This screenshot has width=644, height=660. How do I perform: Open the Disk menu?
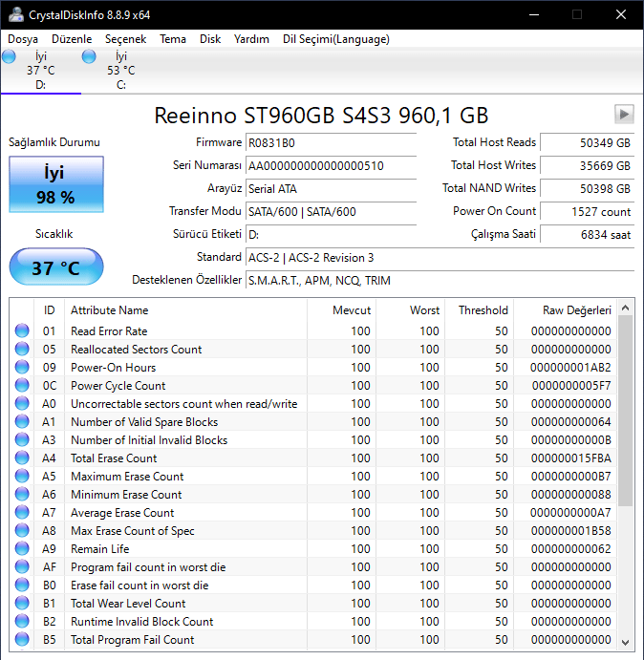click(210, 39)
